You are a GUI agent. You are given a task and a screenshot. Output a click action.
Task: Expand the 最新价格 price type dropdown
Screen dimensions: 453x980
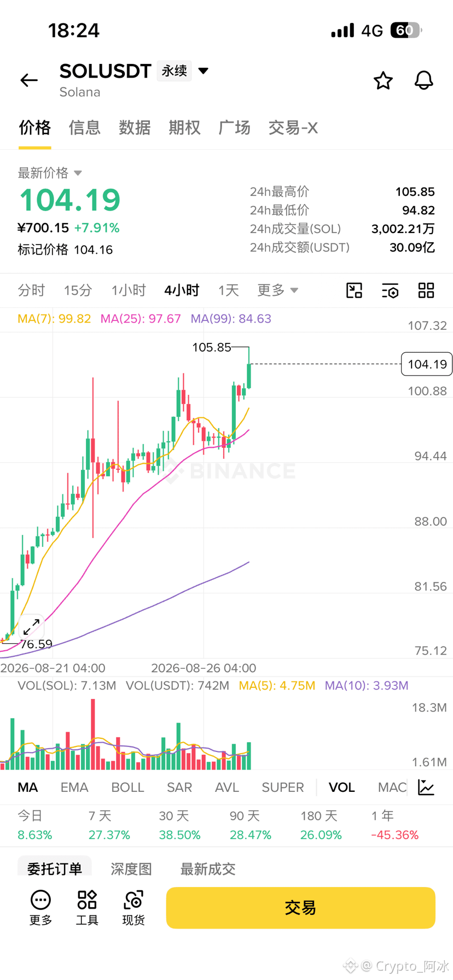click(78, 173)
